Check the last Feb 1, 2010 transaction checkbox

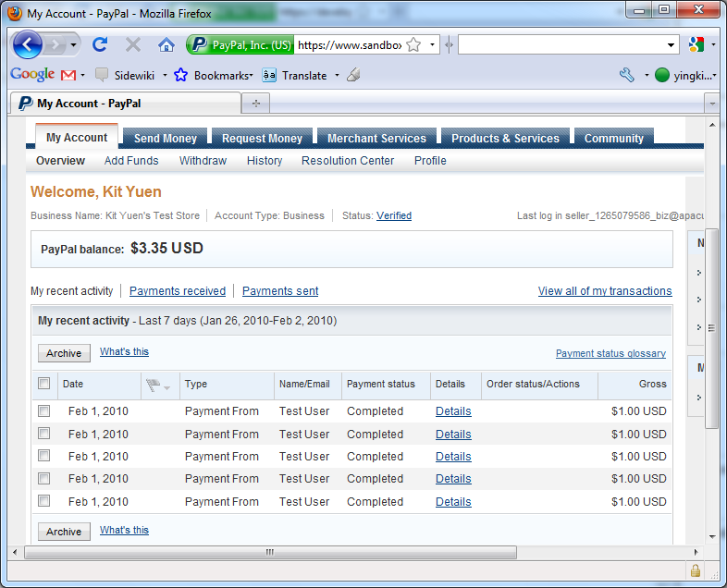[43, 501]
